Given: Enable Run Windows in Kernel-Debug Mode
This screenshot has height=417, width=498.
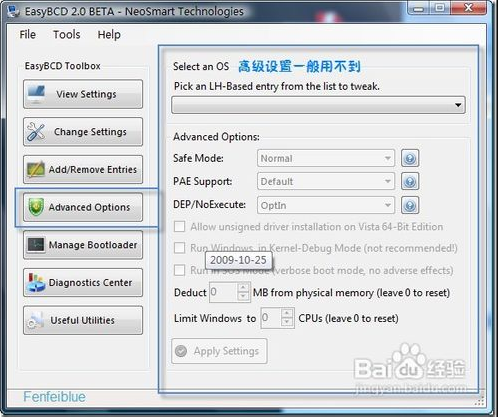Looking at the screenshot, I should [180, 248].
